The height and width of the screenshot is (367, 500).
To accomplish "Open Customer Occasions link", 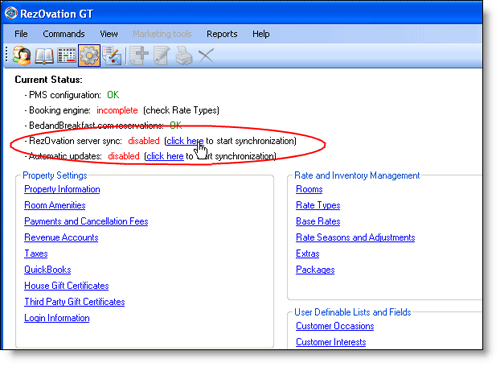I will click(x=335, y=326).
